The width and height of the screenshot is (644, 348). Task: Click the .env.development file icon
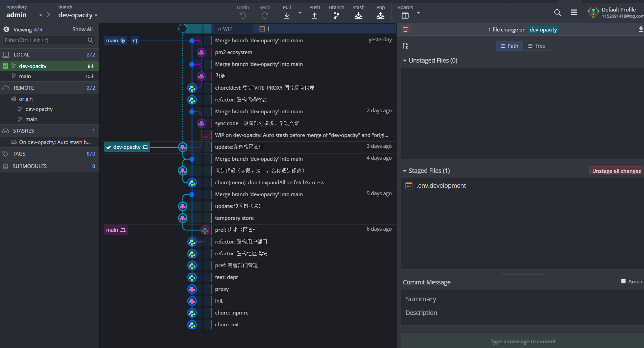point(409,186)
